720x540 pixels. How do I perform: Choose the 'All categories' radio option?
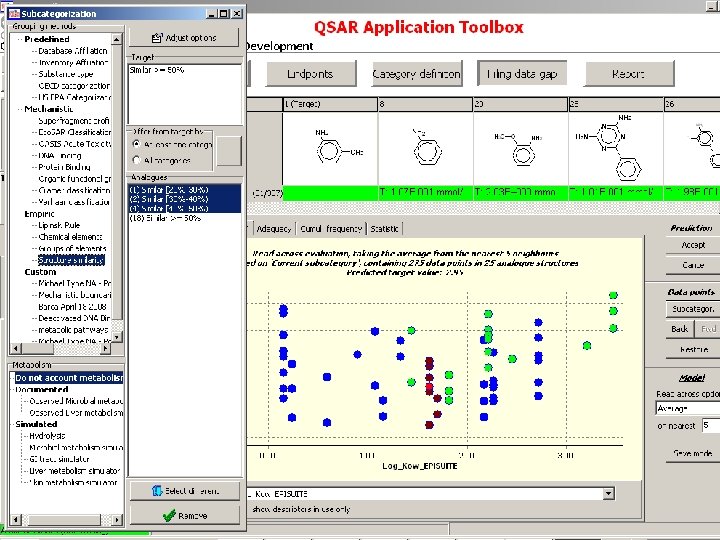[136, 160]
